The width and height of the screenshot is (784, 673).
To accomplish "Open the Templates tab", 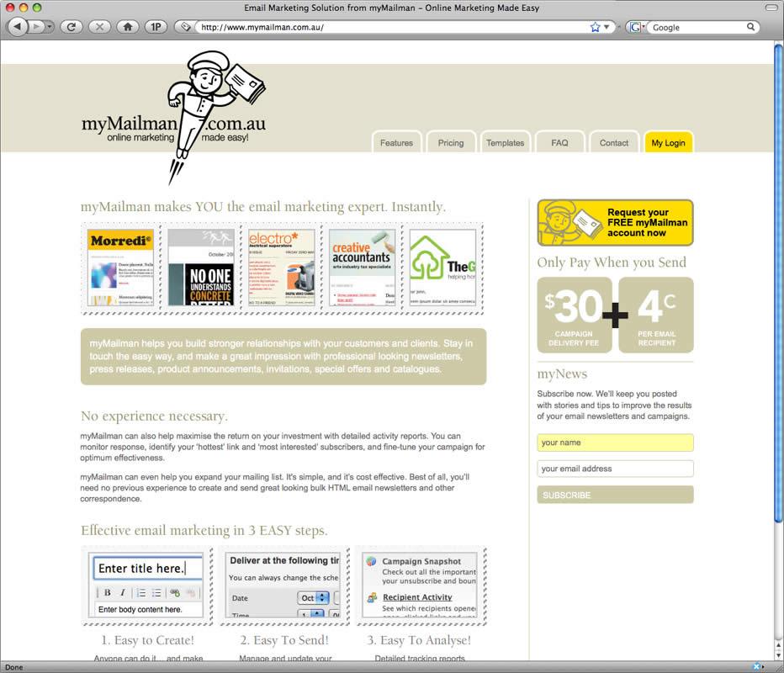I will click(x=505, y=142).
